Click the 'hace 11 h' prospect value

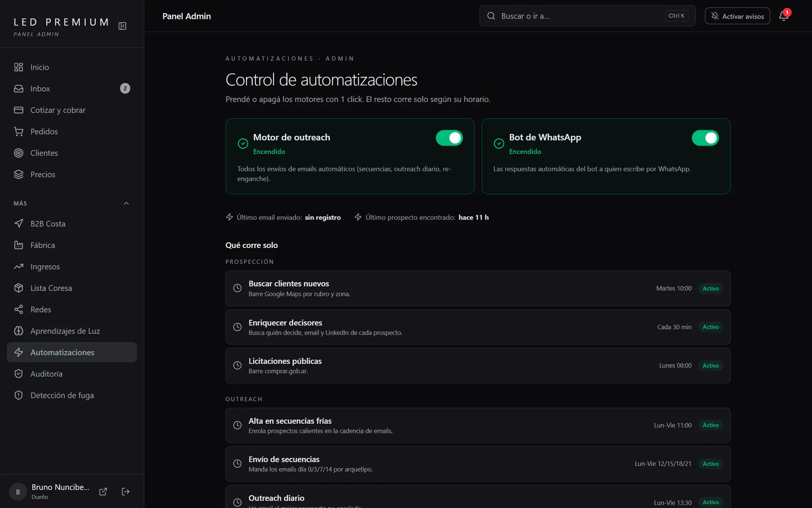[474, 217]
